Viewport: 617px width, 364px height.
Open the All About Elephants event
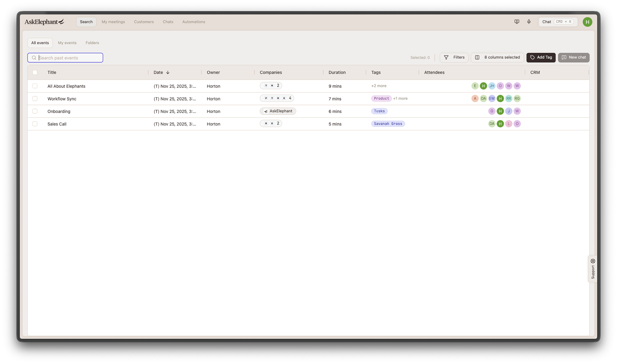67,86
